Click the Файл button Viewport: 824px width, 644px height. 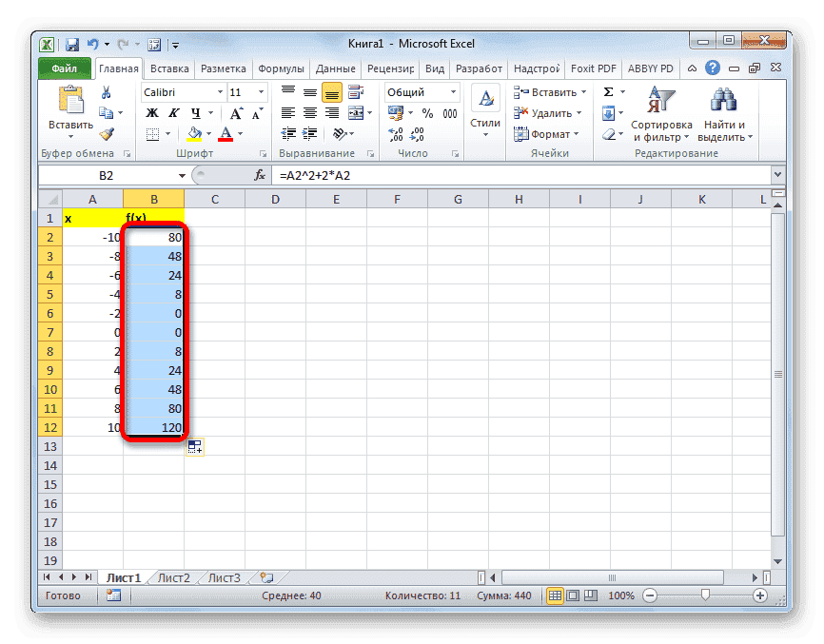(x=65, y=68)
